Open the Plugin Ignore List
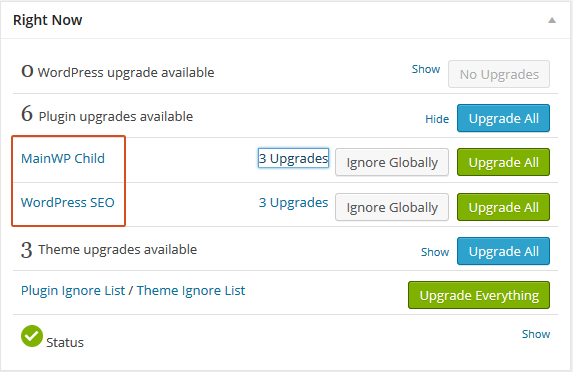 coord(73,291)
